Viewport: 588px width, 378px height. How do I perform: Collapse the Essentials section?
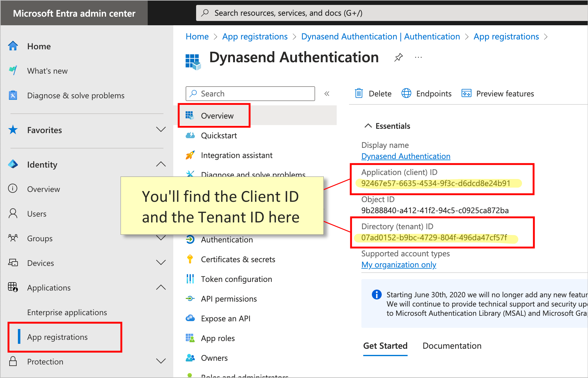(368, 125)
